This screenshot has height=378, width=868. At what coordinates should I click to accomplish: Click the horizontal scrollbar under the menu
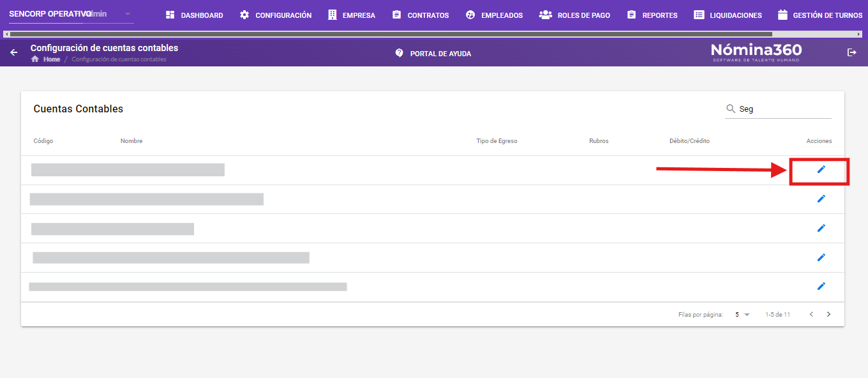click(392, 34)
